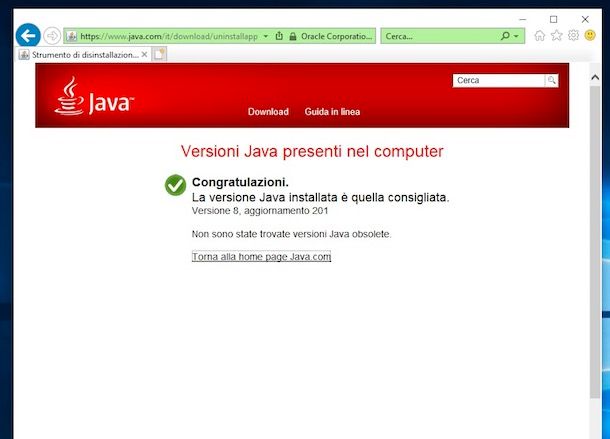This screenshot has height=439, width=610.
Task: Open the tools gear menu
Action: coord(573,35)
